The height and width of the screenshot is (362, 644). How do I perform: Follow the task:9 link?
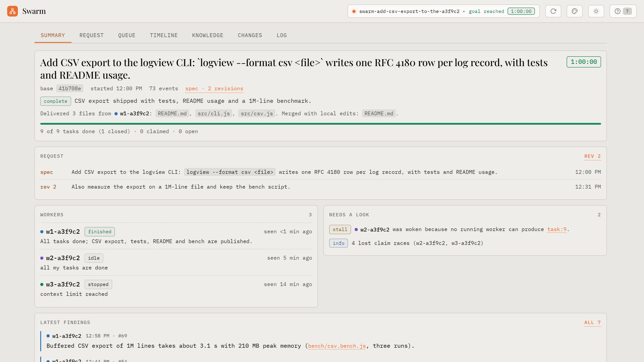coord(557,229)
